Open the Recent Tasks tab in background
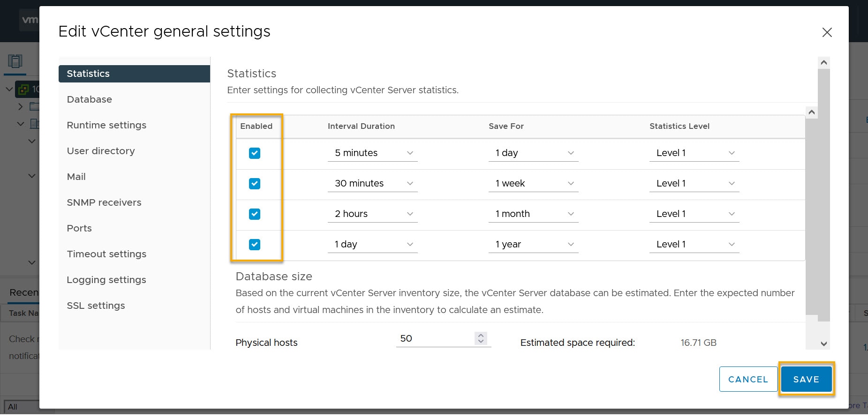 (x=23, y=292)
